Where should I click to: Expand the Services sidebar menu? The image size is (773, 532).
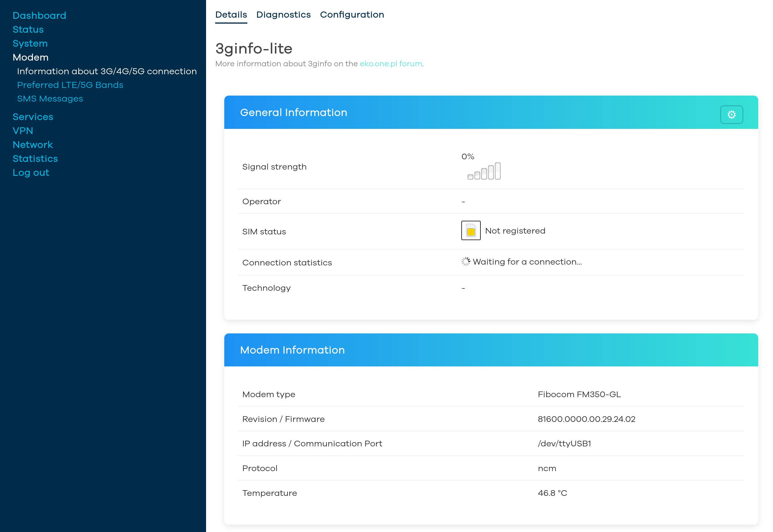click(33, 117)
